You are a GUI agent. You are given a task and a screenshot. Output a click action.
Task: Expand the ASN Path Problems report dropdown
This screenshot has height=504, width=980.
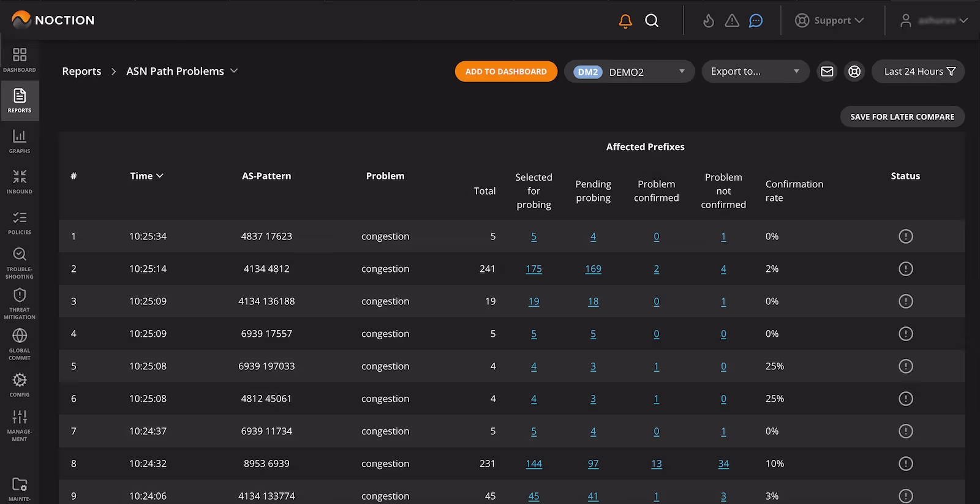182,71
